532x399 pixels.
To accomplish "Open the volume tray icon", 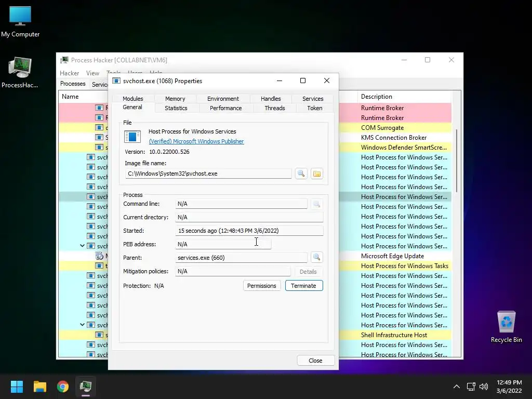I will [484, 387].
